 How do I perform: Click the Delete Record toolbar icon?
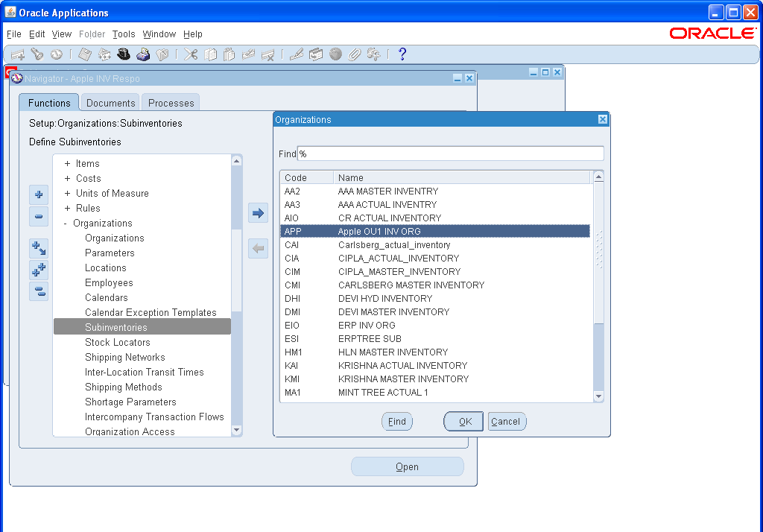coord(267,54)
